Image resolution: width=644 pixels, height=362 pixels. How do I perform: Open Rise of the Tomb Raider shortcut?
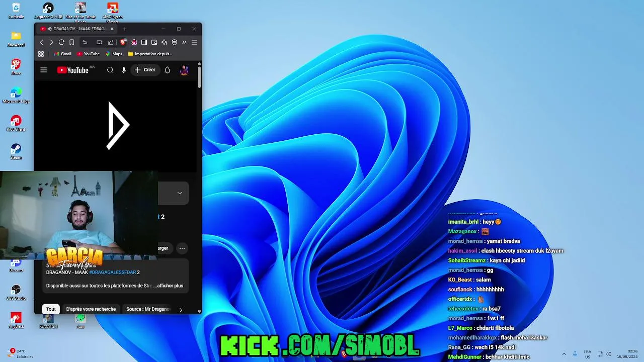tap(80, 11)
